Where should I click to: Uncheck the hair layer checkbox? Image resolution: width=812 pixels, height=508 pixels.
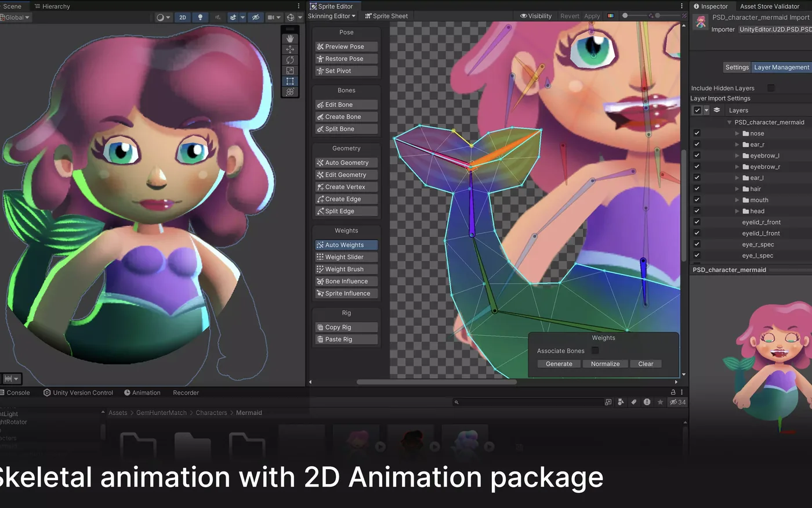(697, 189)
